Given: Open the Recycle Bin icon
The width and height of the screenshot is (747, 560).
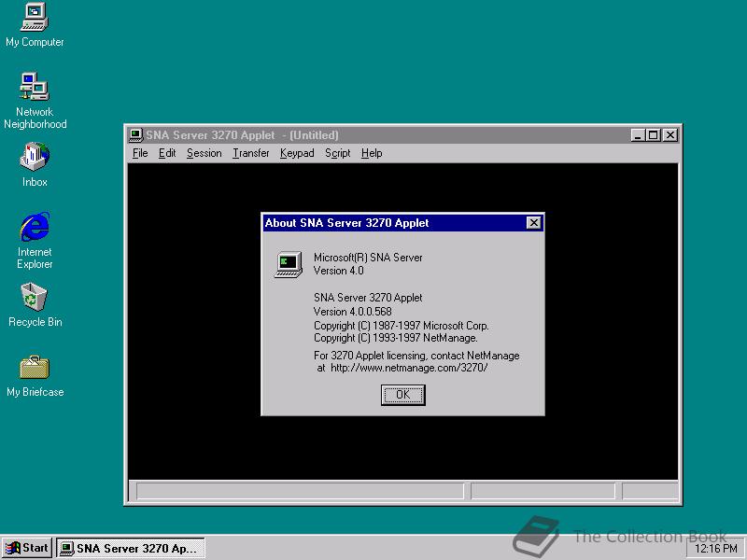Looking at the screenshot, I should click(35, 305).
